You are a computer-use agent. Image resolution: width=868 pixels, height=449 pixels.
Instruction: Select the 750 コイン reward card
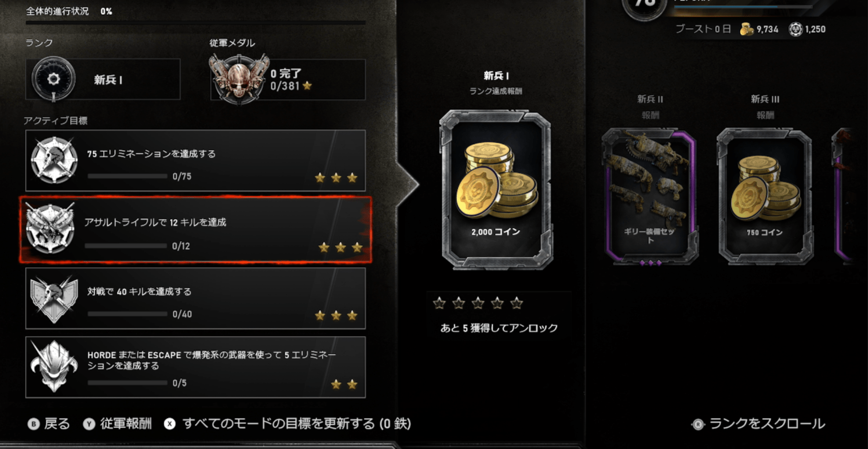[x=765, y=196]
